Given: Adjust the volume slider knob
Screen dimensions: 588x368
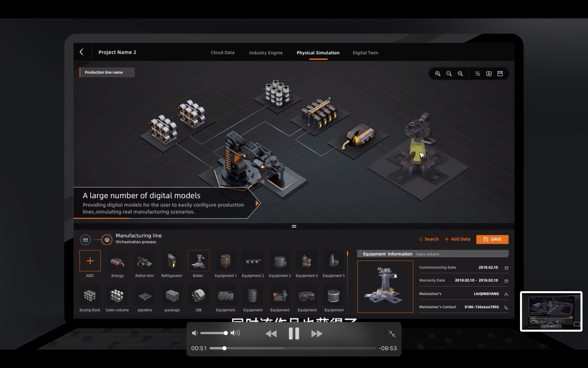Looking at the screenshot, I should click(226, 333).
